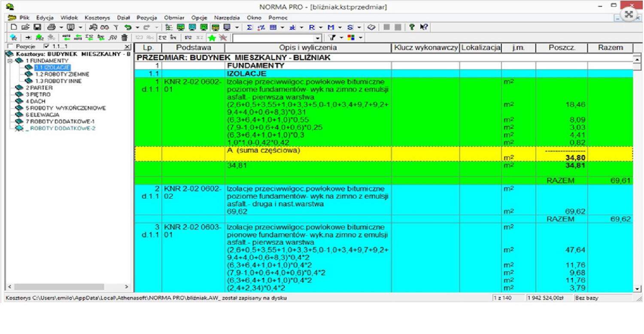Click the binoculars Find icon
The image size is (644, 334).
tap(104, 27)
